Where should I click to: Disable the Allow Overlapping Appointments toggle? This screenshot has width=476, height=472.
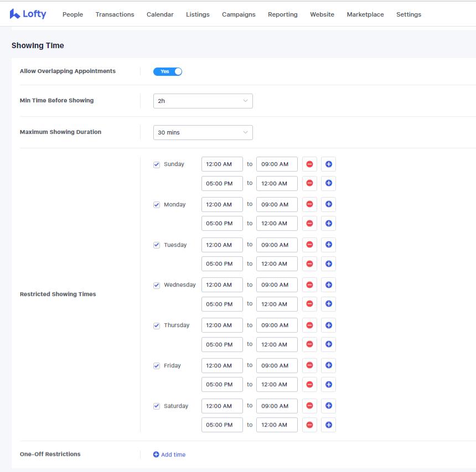click(168, 71)
